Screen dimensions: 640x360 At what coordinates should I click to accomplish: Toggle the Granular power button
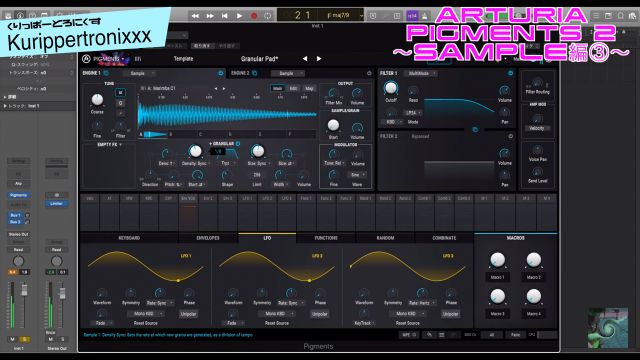coord(238,144)
